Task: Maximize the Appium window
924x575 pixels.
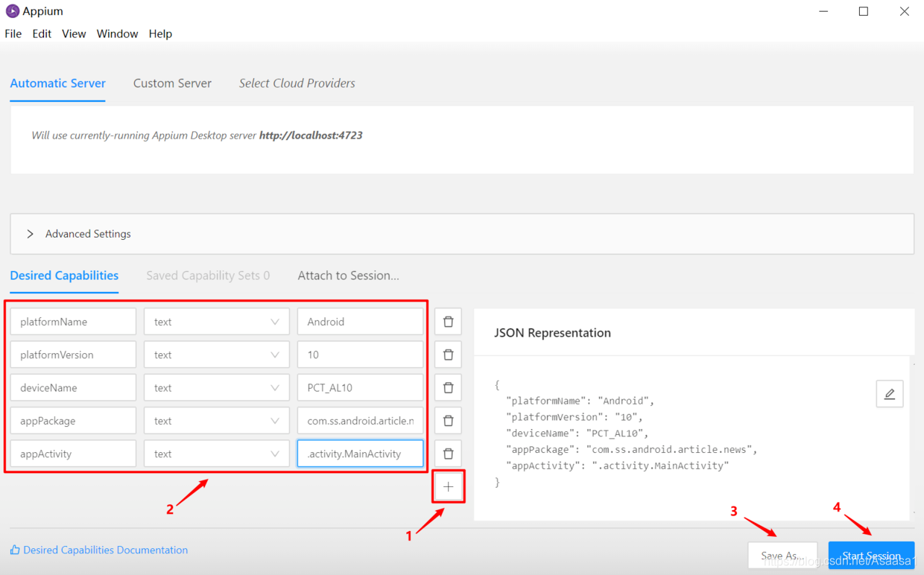Action: click(x=864, y=11)
